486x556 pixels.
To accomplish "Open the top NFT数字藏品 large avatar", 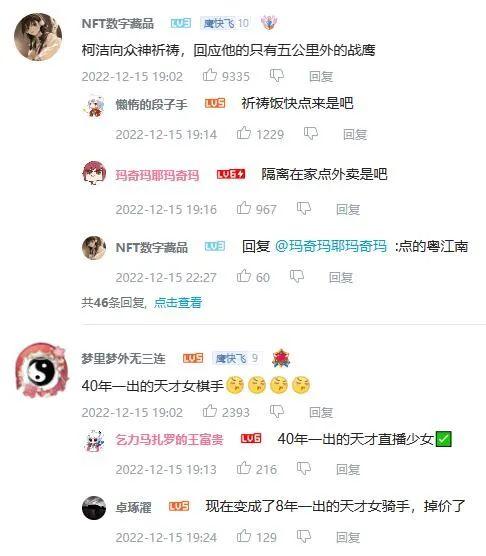I will (x=38, y=37).
